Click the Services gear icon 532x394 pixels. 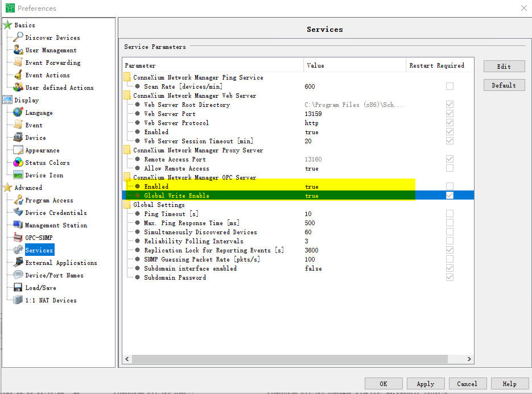[x=18, y=250]
